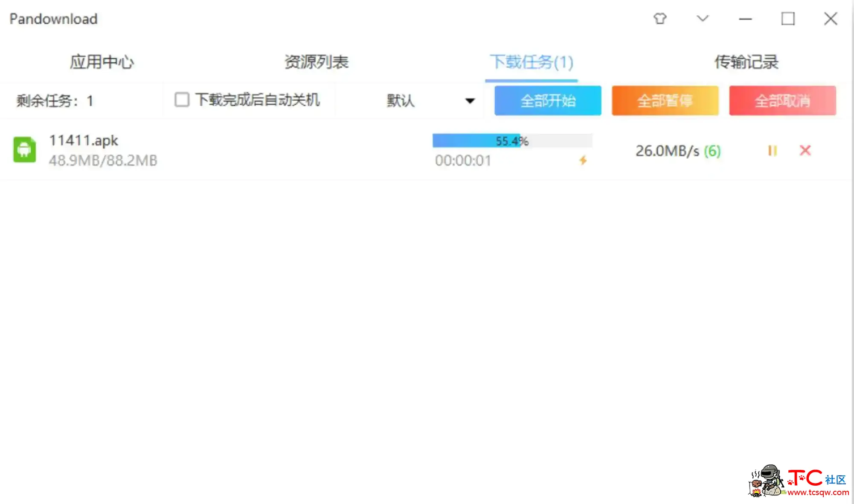
Task: Open the skin theme shirt icon
Action: (x=660, y=18)
